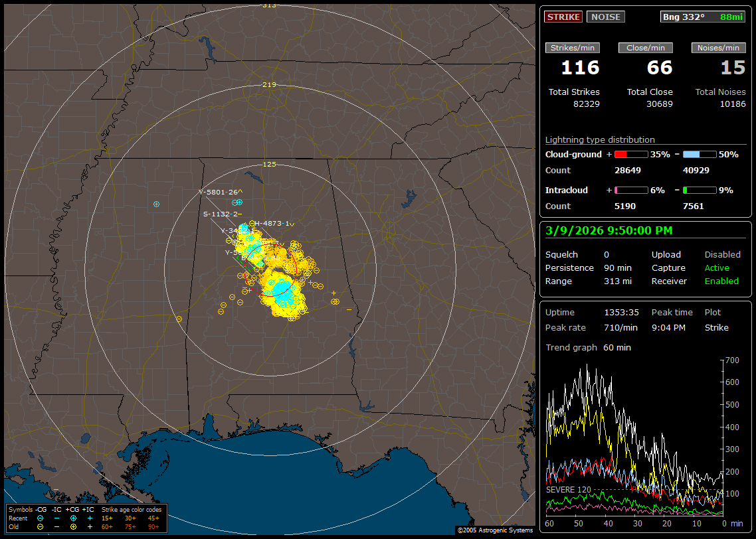Click the Strikes/min header label

coord(573,48)
